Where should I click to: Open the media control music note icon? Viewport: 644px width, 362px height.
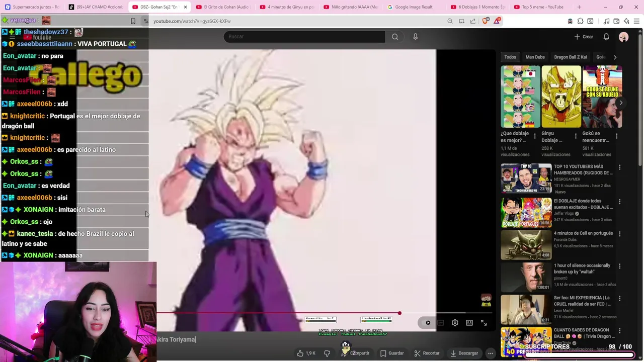tap(606, 21)
